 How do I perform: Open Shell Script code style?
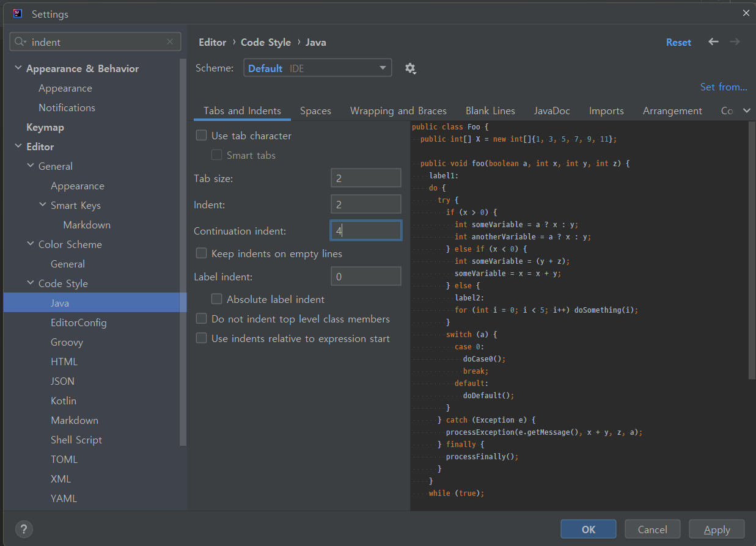point(76,440)
